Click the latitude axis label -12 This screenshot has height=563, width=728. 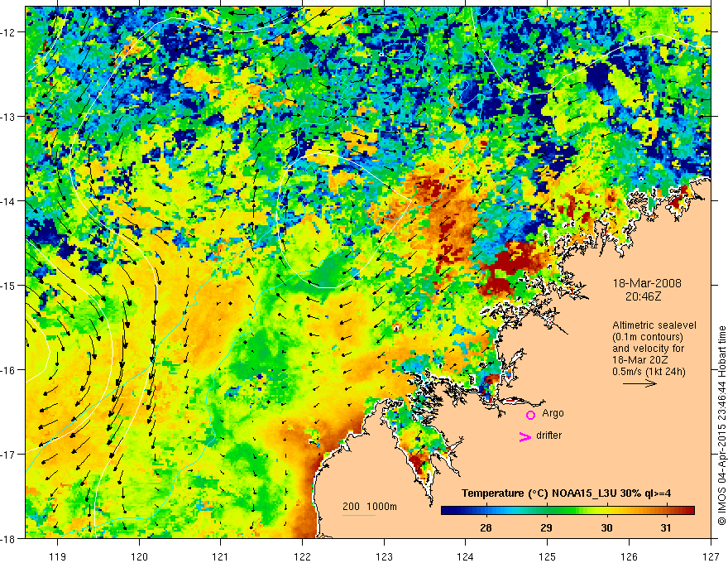pyautogui.click(x=8, y=32)
